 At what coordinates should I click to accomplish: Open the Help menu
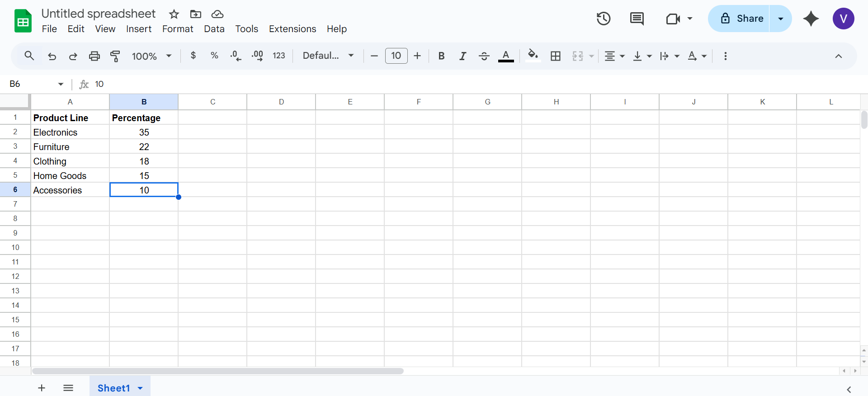(337, 29)
